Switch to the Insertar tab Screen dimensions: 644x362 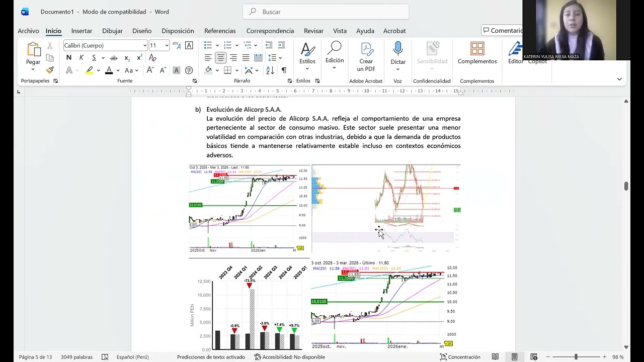tap(82, 31)
